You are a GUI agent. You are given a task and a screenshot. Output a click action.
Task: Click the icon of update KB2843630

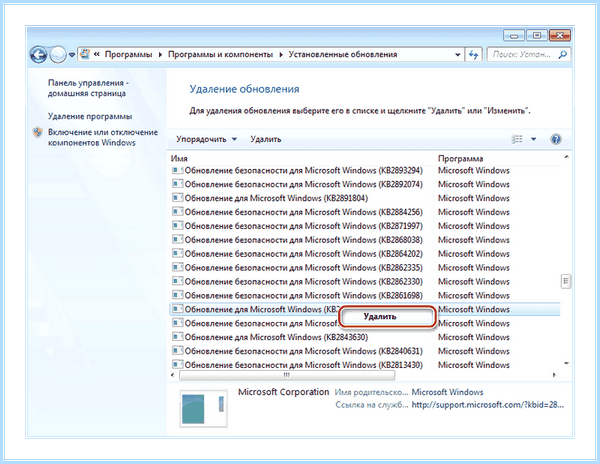[x=177, y=337]
